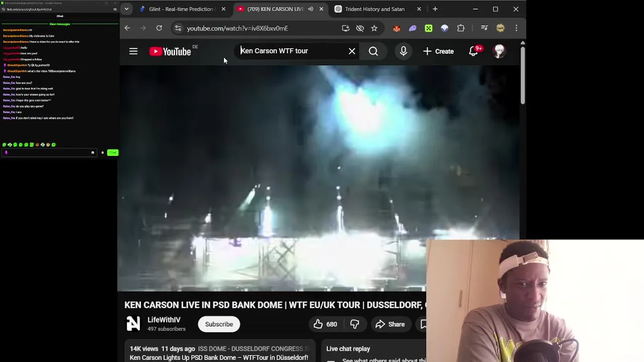Switch to the Glint Real-time Prediction tab

pyautogui.click(x=181, y=9)
